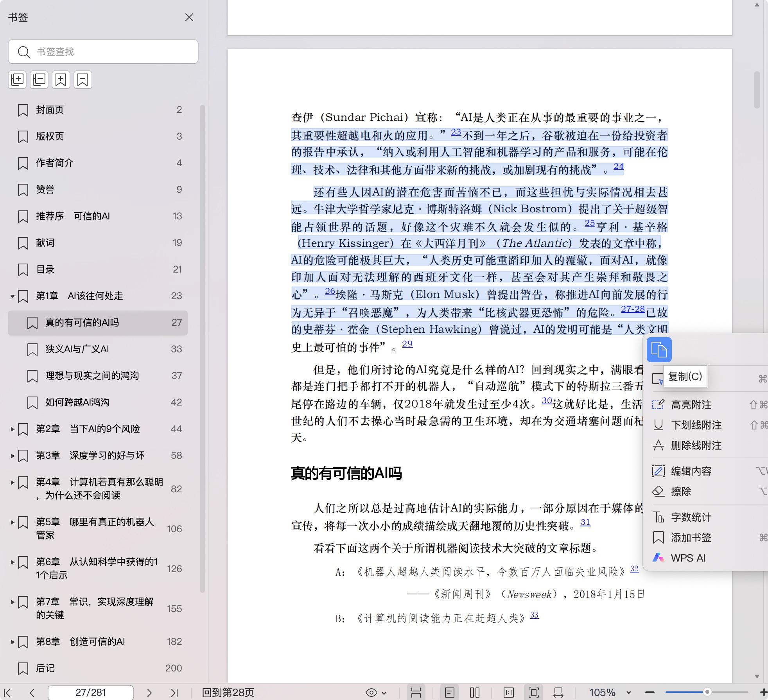768x700 pixels.
Task: Click the fit width icon
Action: (558, 693)
